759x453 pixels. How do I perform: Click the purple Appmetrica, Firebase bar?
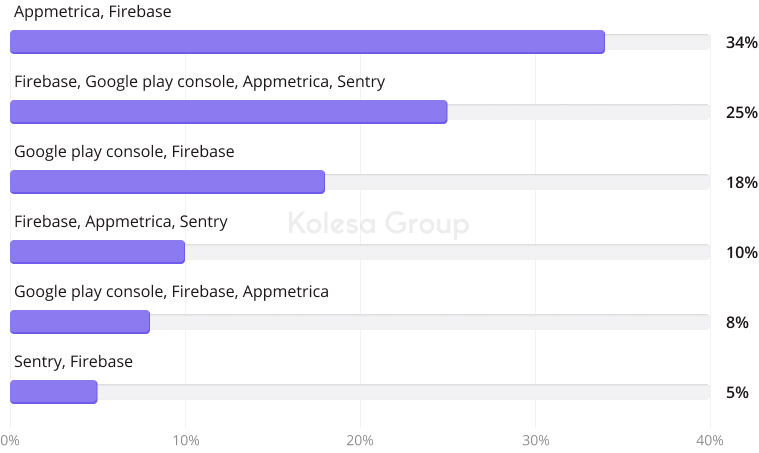[307, 42]
